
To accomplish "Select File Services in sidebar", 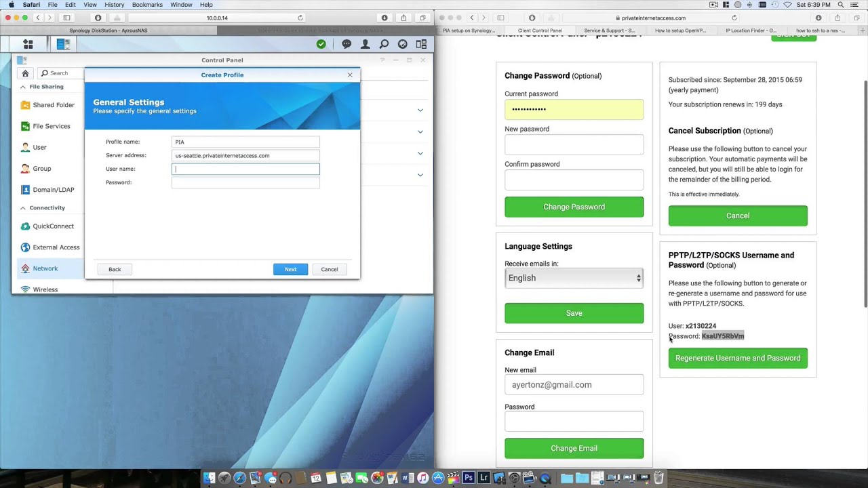I will point(52,126).
